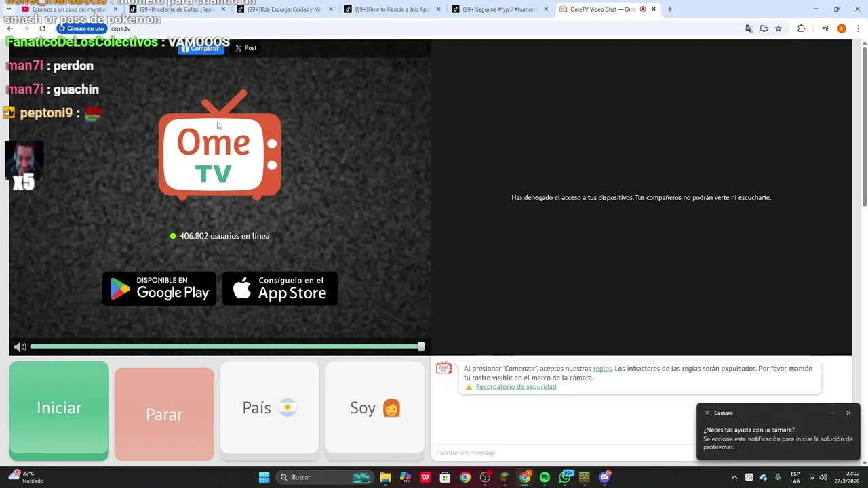Open Spotify from taskbar

tap(545, 477)
